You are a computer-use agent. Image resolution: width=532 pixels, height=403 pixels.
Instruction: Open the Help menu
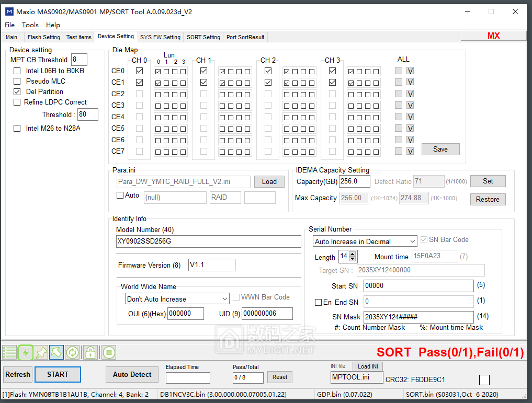[x=53, y=25]
